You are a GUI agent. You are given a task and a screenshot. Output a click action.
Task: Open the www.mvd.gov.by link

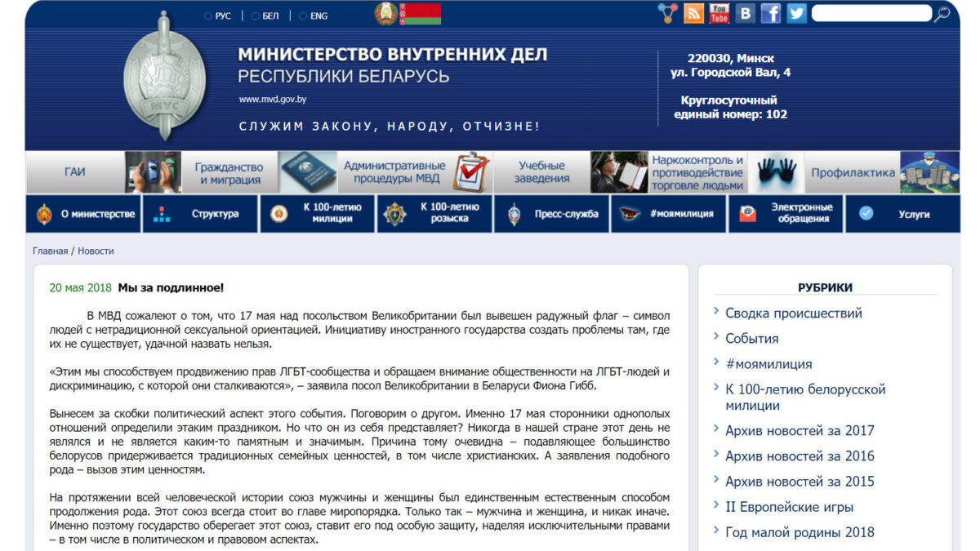pos(273,100)
